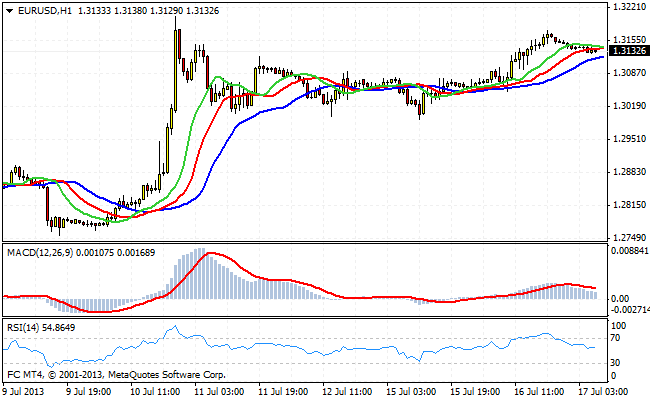650x400 pixels.
Task: Click the FC MT4 MetaQuotes copyright text
Action: [x=116, y=375]
